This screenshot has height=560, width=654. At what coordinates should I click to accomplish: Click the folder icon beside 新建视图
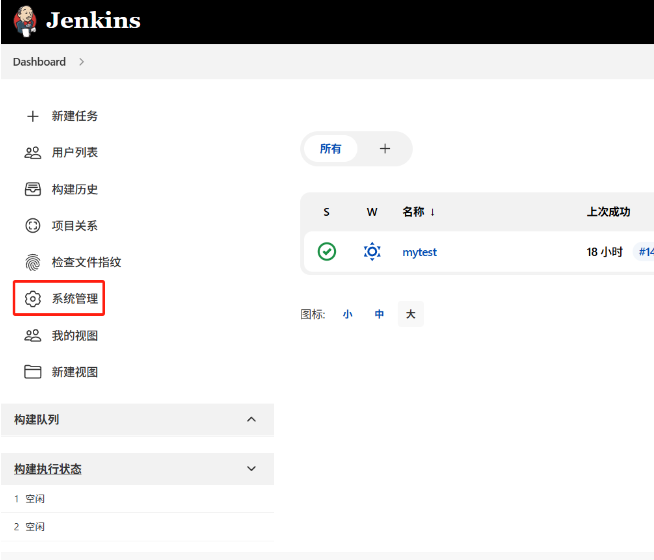coord(33,372)
